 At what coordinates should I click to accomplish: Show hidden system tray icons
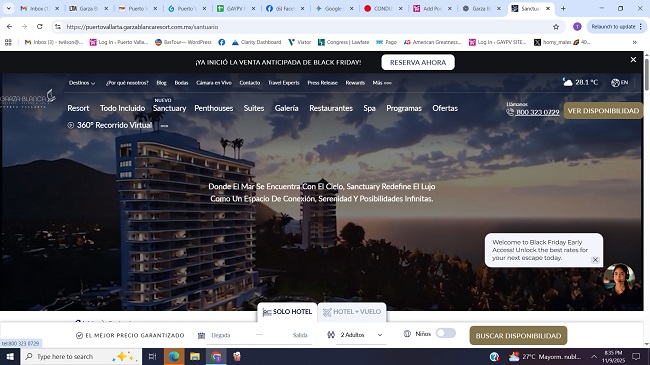click(x=594, y=356)
